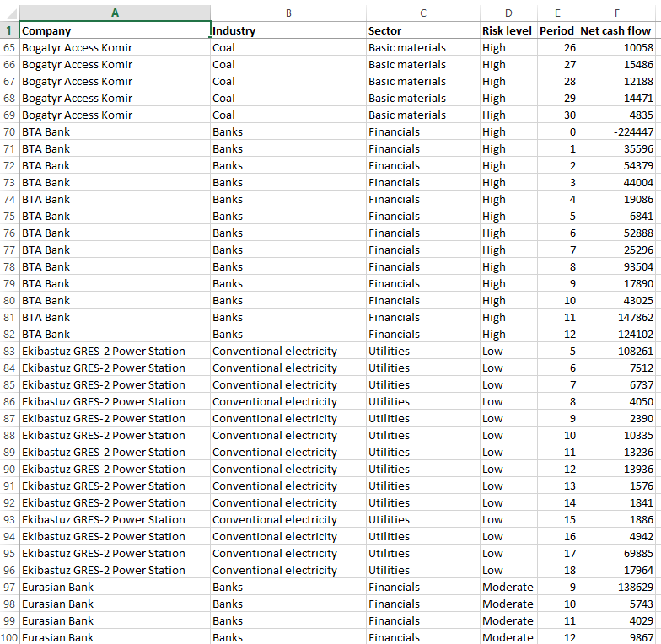Click Bogatyr Access Komir in row 65
Image resolution: width=661 pixels, height=644 pixels.
[x=115, y=47]
